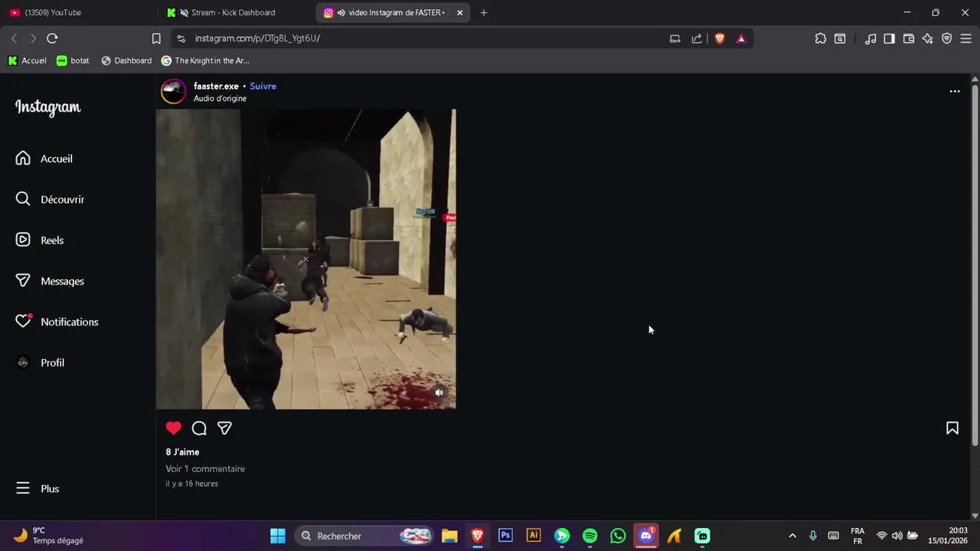Open the Accueil bookmark in the bookmarks bar
980x551 pixels.
(x=27, y=60)
